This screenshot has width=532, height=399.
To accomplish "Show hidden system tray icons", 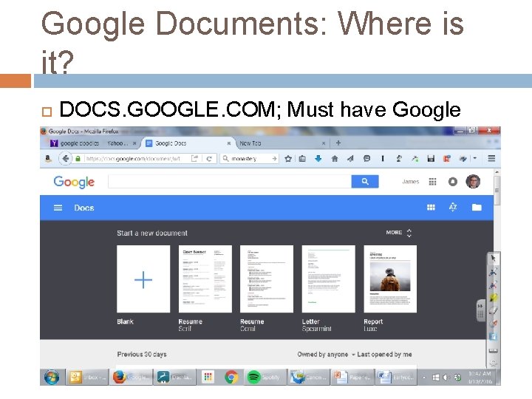I will pos(424,378).
